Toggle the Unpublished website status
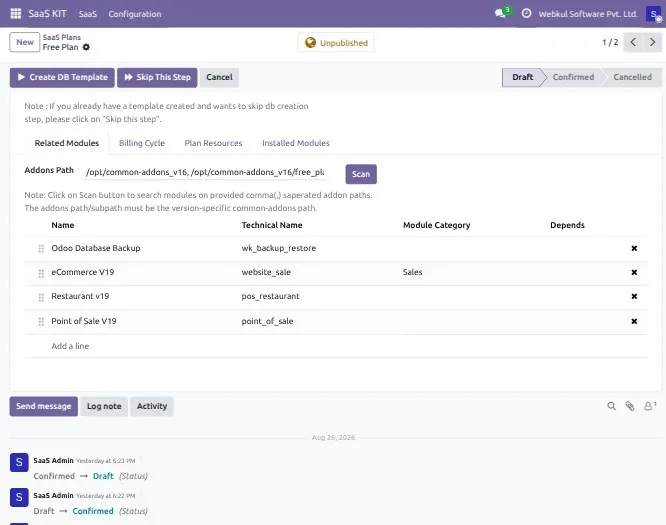This screenshot has width=666, height=525. coord(336,43)
